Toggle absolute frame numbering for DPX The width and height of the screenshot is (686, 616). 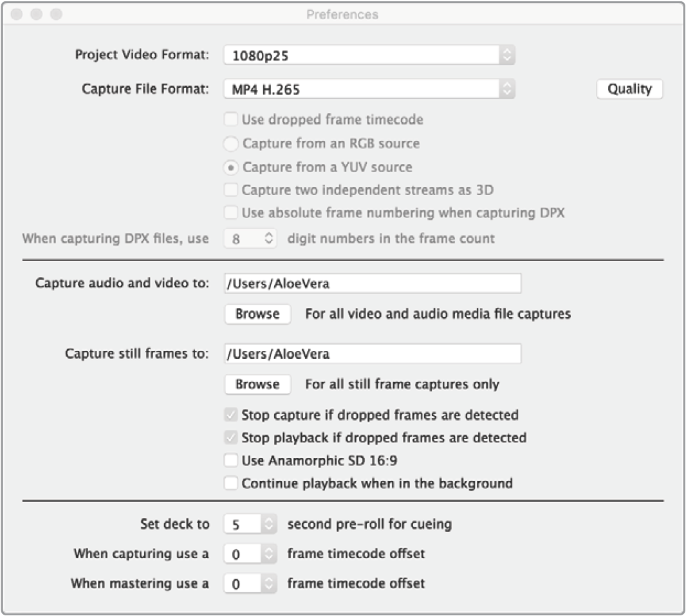230,213
